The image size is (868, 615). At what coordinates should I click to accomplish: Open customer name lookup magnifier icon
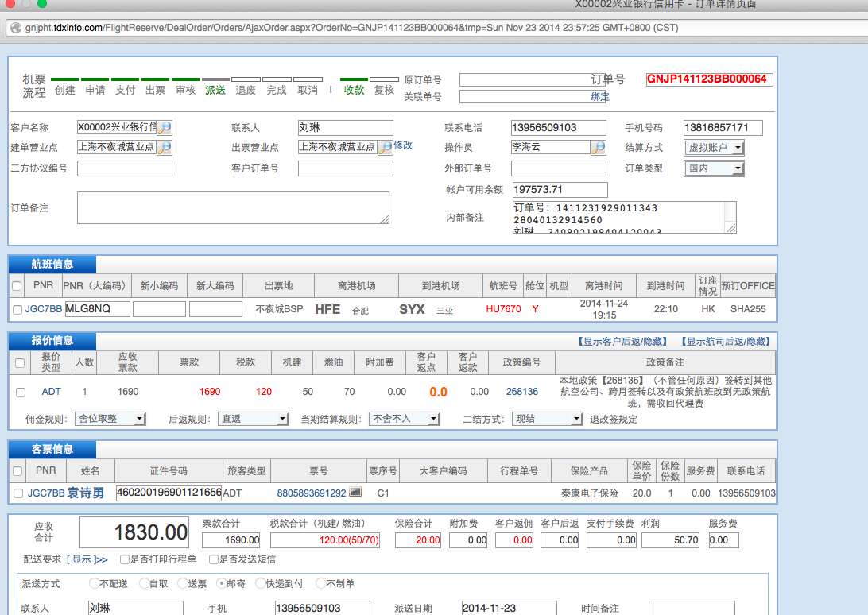165,127
